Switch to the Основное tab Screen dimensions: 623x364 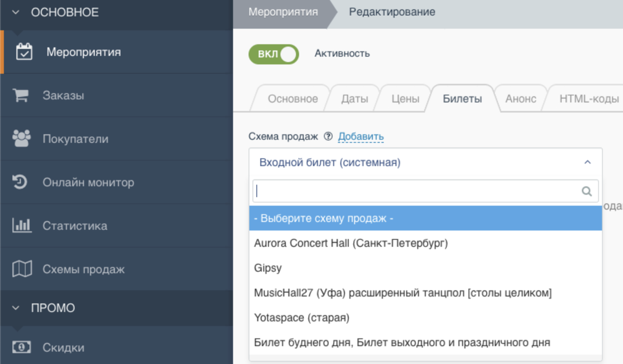click(292, 99)
